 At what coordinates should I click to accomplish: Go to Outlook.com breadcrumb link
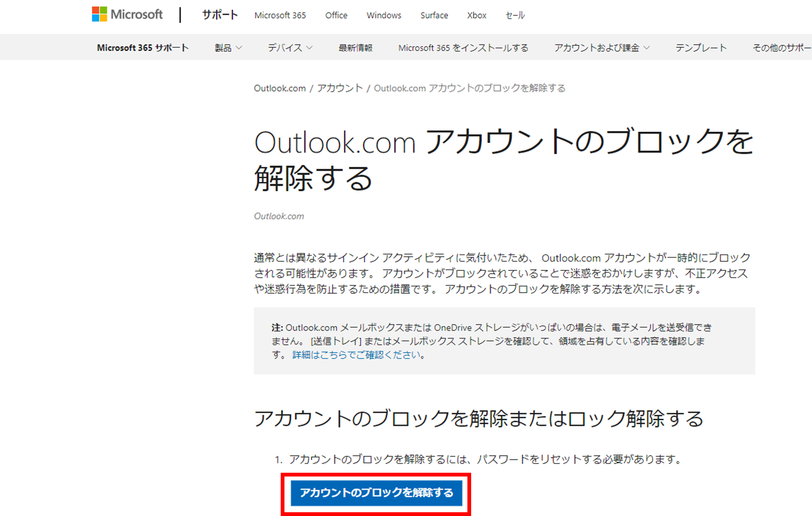(279, 88)
